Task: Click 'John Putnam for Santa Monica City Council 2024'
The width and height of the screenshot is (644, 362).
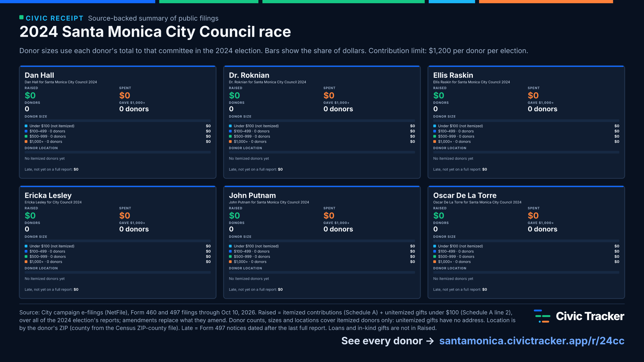Action: [269, 202]
